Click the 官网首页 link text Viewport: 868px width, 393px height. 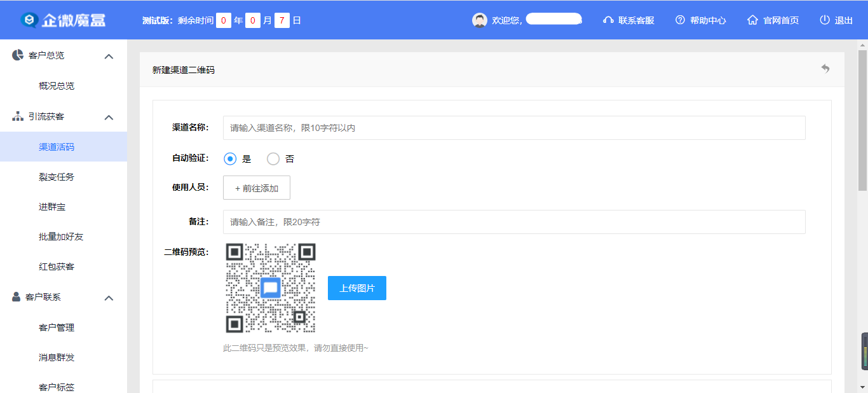pyautogui.click(x=781, y=20)
